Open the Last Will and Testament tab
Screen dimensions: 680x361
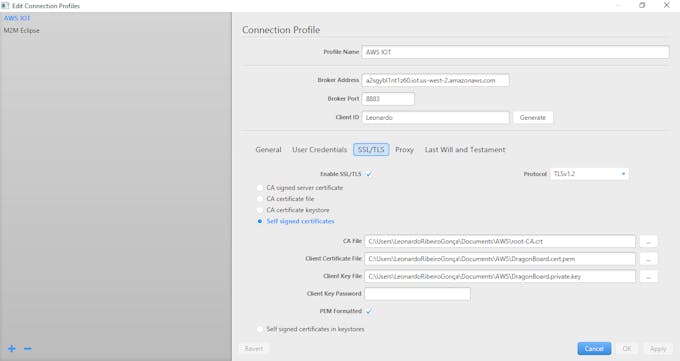coord(465,150)
